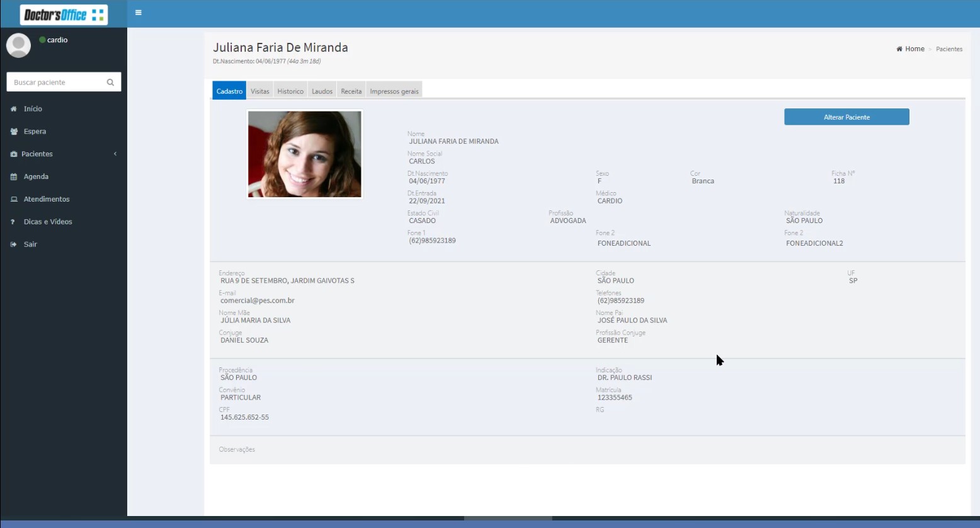This screenshot has width=980, height=528.
Task: Click the name value JULIANA FARIA DE MIRANDA
Action: click(453, 142)
